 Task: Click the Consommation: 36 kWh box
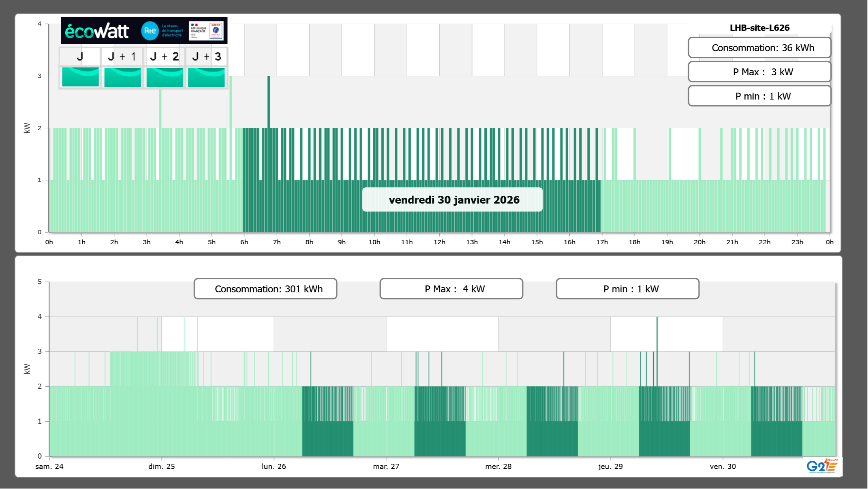point(759,48)
